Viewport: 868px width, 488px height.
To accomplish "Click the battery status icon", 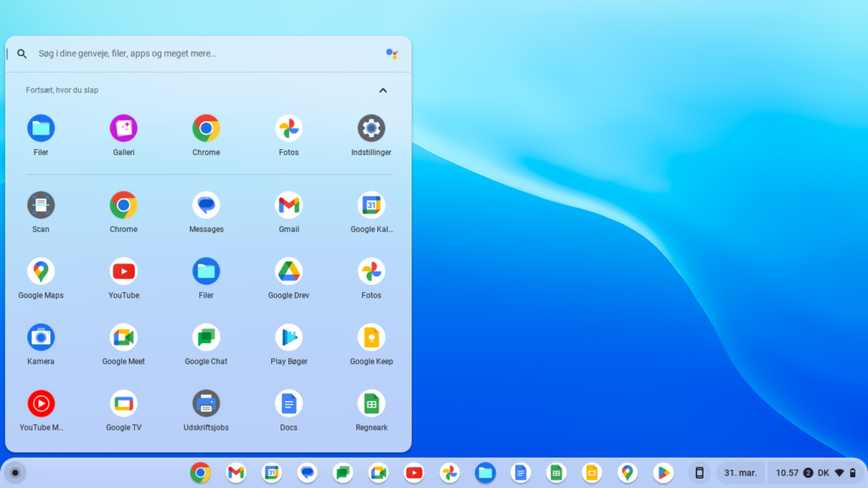I will coord(853,473).
